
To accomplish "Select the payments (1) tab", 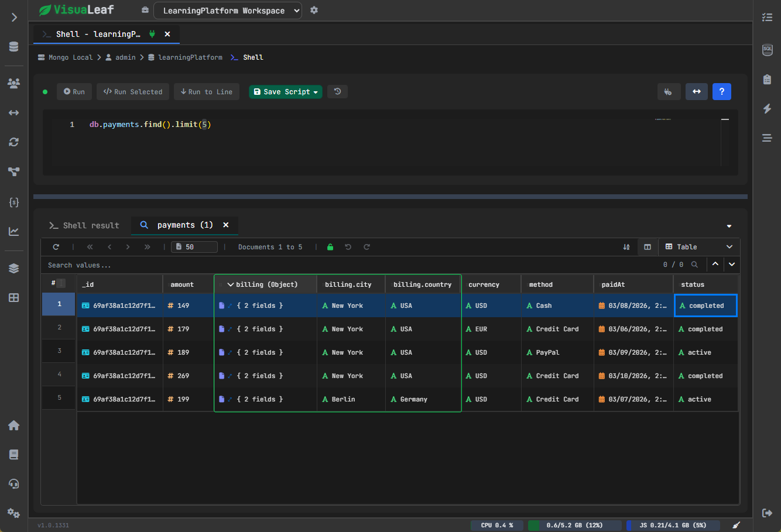I will (185, 225).
